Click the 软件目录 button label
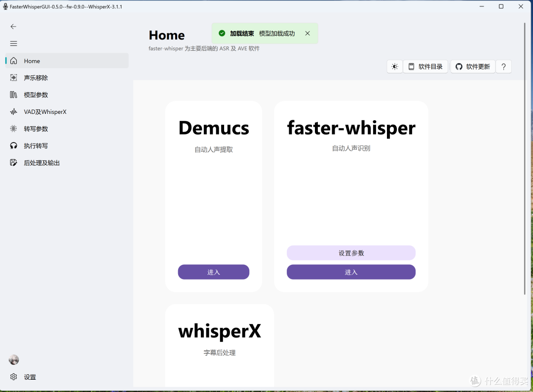The height and width of the screenshot is (392, 533). [430, 67]
